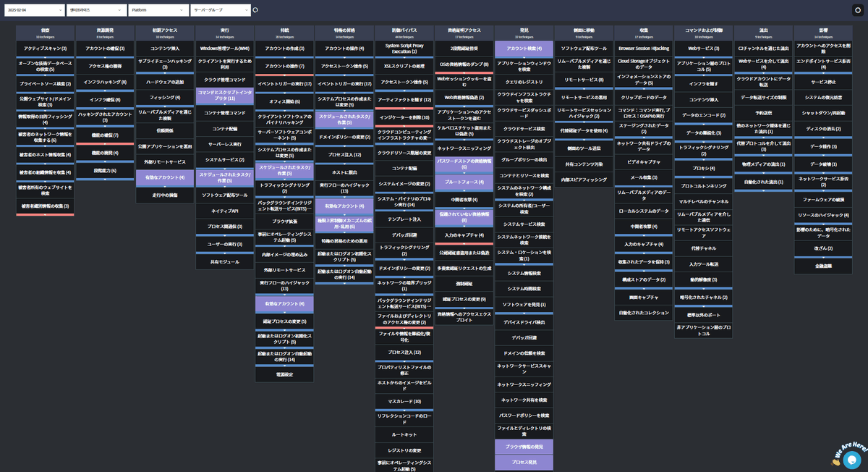Expand the 엔터프라이즈 dropdown
This screenshot has height=472, width=868.
tap(96, 10)
